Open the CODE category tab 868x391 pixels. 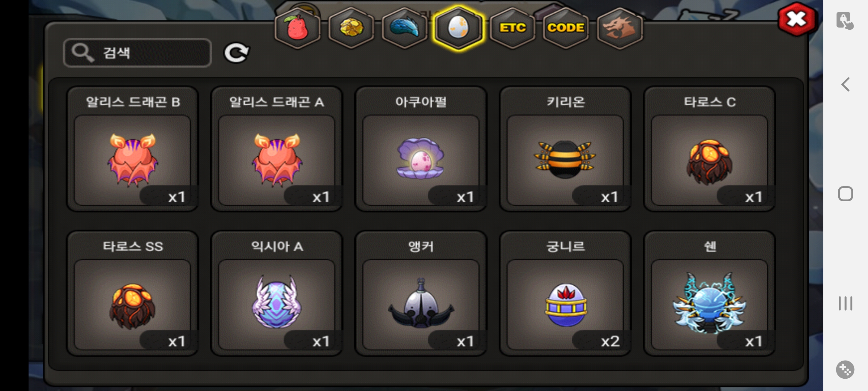(x=566, y=28)
